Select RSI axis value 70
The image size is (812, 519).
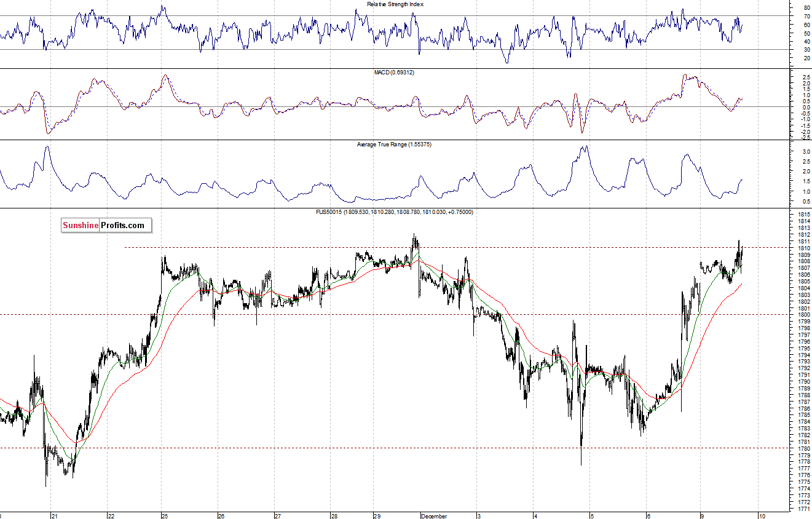coord(806,17)
